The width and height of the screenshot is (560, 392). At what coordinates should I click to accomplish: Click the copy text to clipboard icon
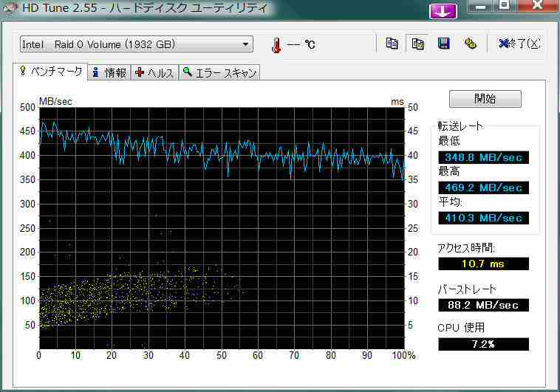point(392,44)
